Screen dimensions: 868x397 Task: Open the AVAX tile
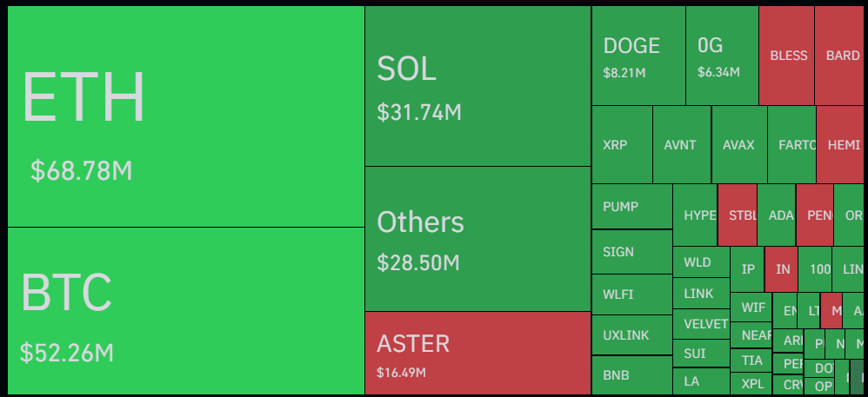pos(739,144)
